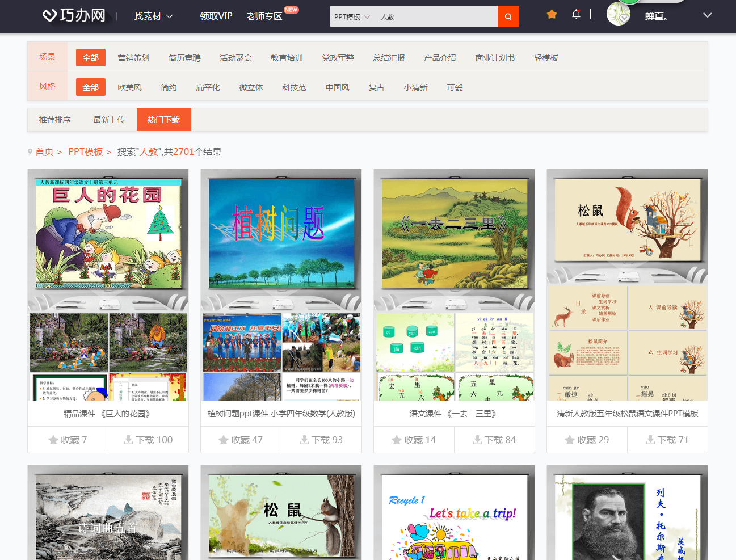Open the Let's take a trip thumbnail
This screenshot has width=736, height=560.
pos(454,513)
